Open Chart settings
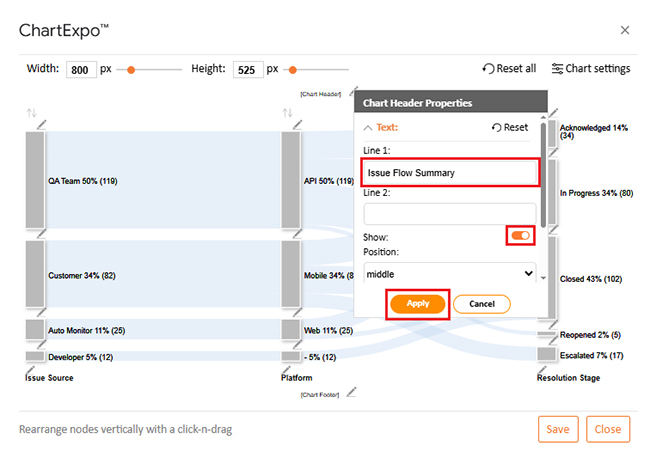The height and width of the screenshot is (470, 650). (x=590, y=69)
